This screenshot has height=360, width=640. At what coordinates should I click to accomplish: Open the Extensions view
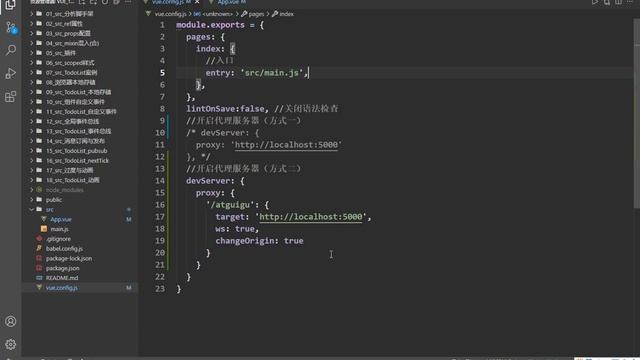click(x=11, y=97)
